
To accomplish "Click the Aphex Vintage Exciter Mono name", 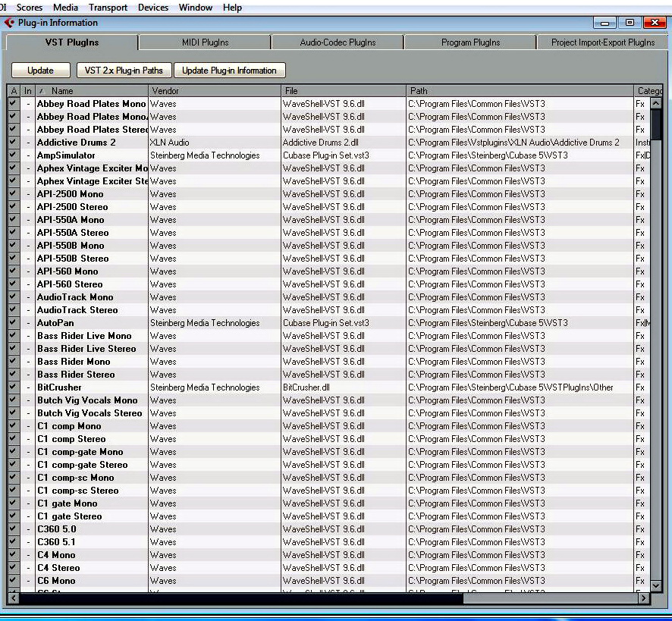I will pos(92,168).
